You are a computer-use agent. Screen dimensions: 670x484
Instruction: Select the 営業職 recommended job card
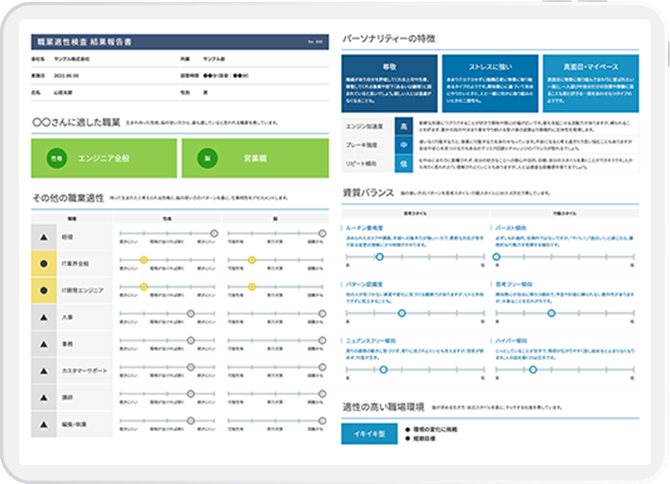coord(255,158)
